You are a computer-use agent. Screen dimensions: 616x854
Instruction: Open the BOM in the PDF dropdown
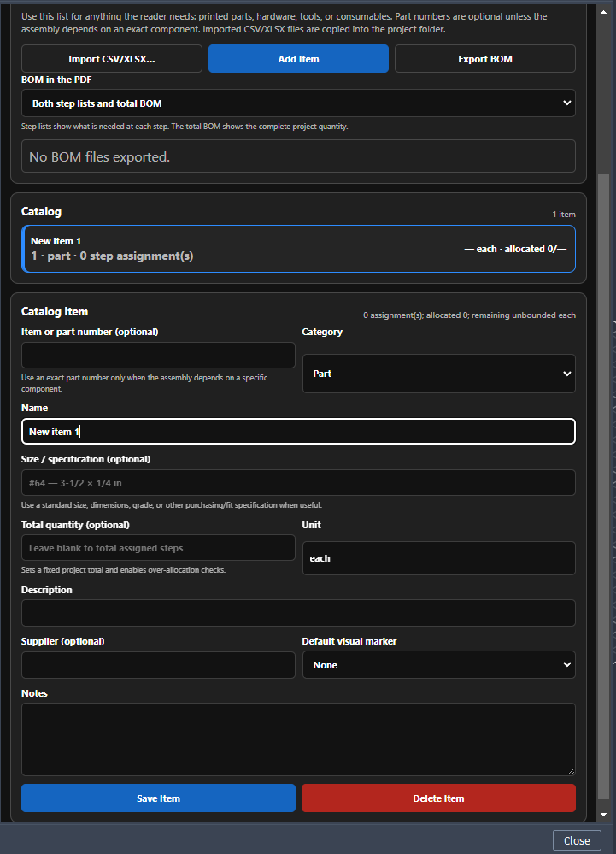[298, 103]
